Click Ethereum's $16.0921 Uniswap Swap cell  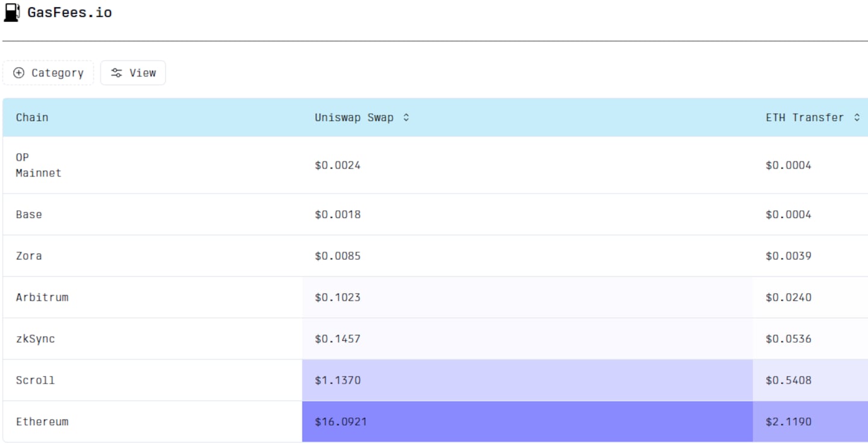point(527,422)
